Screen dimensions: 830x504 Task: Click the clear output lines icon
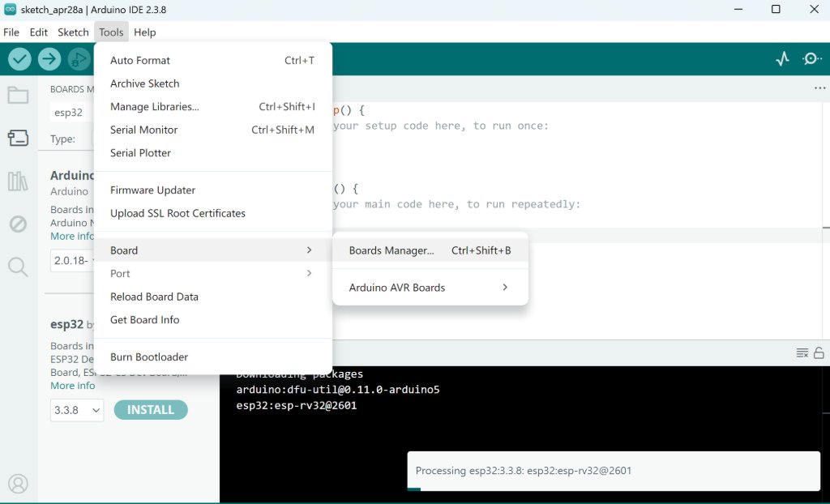802,352
